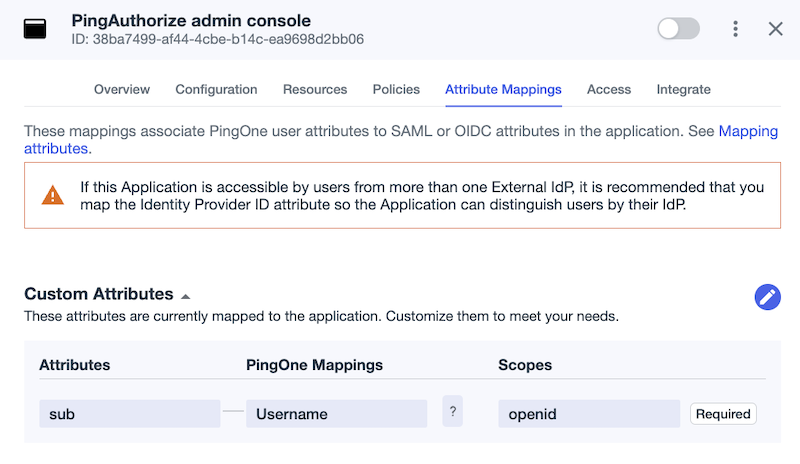Screen dimensions: 800x464
Task: Click the Username PingOne mapping field
Action: (336, 413)
